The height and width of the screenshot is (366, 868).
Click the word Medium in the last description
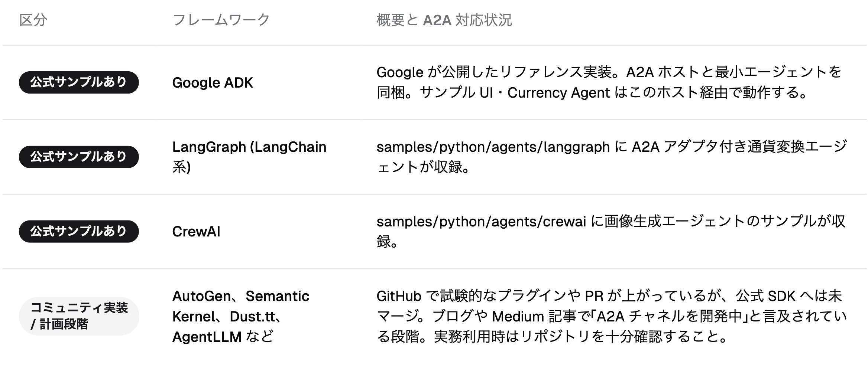(x=518, y=317)
